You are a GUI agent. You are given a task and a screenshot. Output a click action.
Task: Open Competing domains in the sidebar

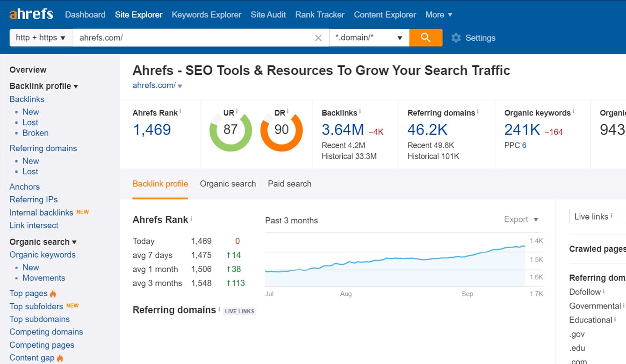pos(46,332)
